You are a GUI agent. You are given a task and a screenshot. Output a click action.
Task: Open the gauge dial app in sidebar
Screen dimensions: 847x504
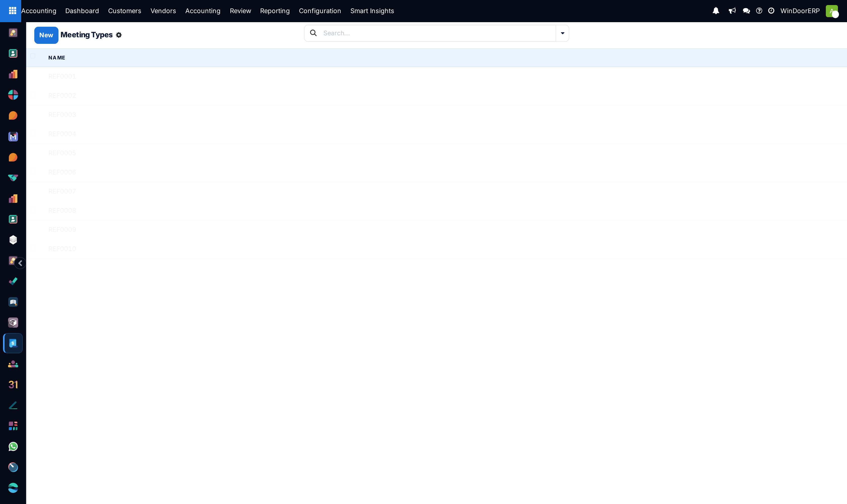(x=13, y=467)
